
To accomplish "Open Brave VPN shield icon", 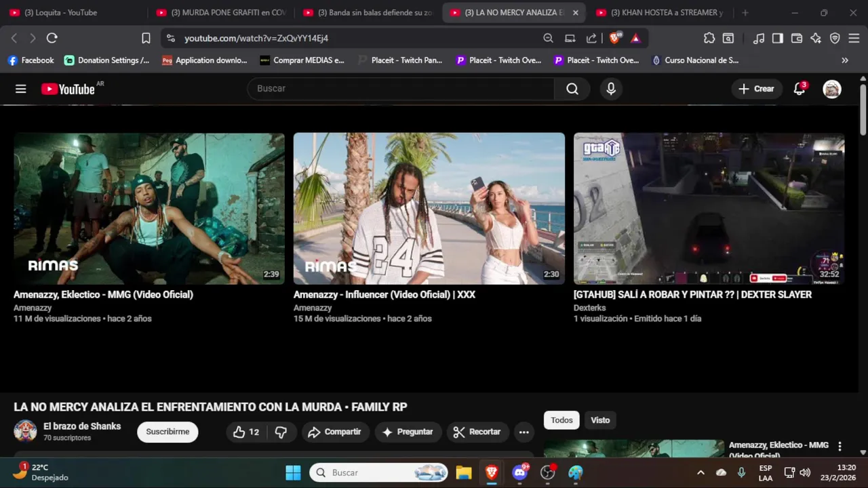I will (835, 38).
